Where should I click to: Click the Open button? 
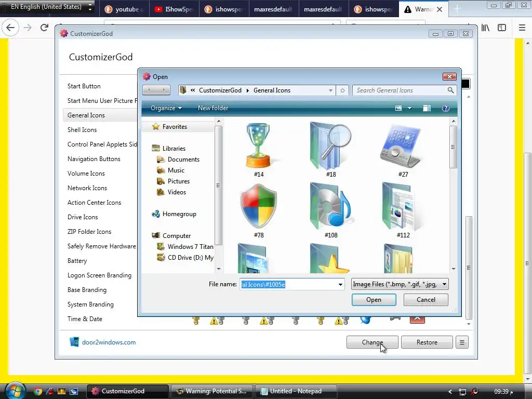[374, 300]
